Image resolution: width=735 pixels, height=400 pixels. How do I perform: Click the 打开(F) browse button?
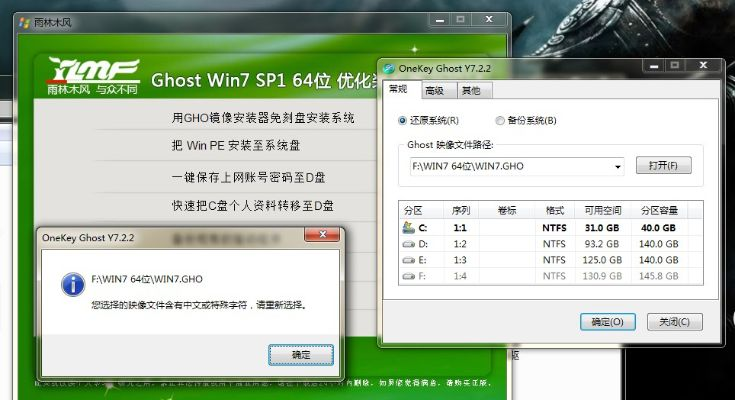663,166
